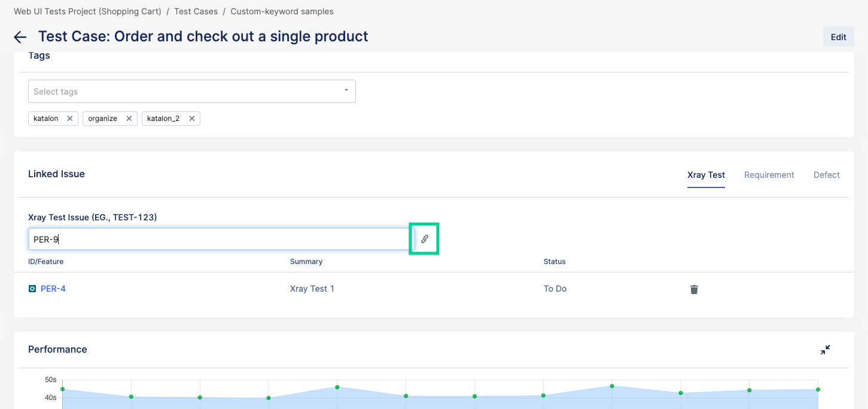Click the Xray issue type icon beside PER-4
Viewport: 868px width, 409px height.
[x=32, y=289]
